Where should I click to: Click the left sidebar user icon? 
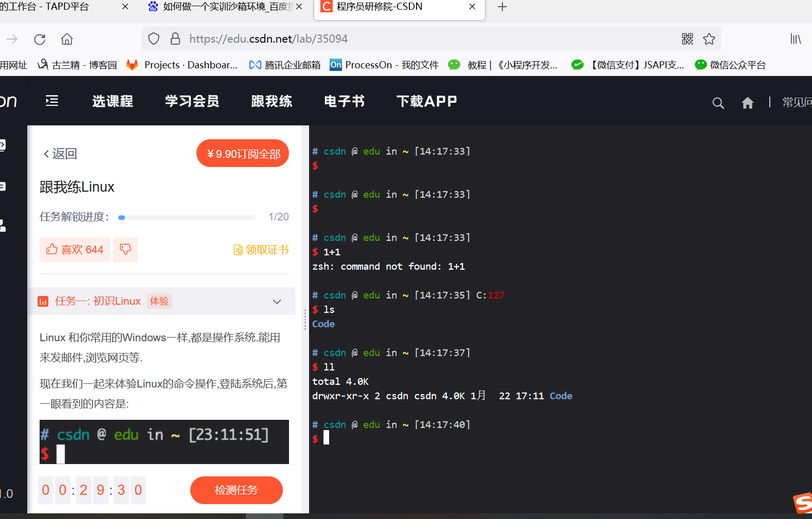3,225
